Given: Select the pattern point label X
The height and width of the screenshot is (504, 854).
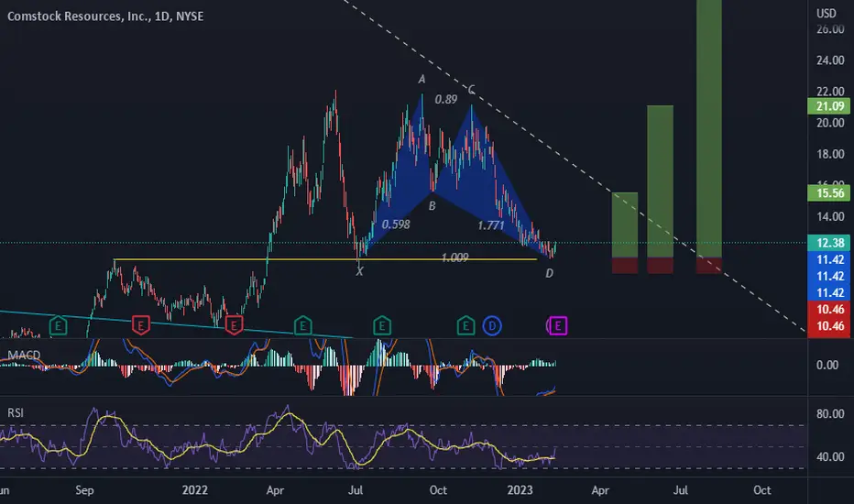Looking at the screenshot, I should pos(359,271).
